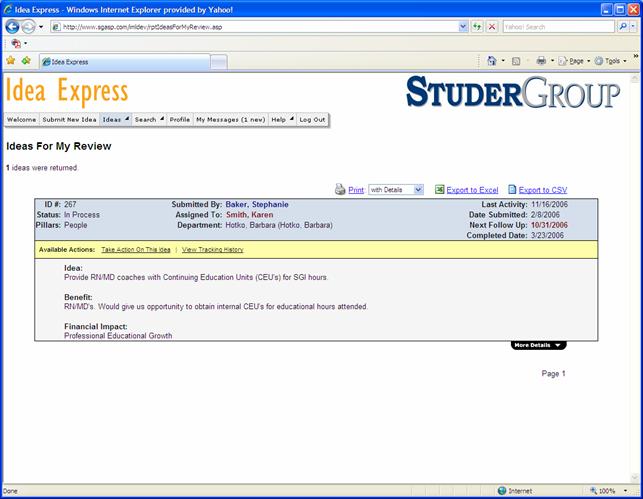The width and height of the screenshot is (643, 499).
Task: Click Submit New Idea menu item
Action: coord(69,120)
